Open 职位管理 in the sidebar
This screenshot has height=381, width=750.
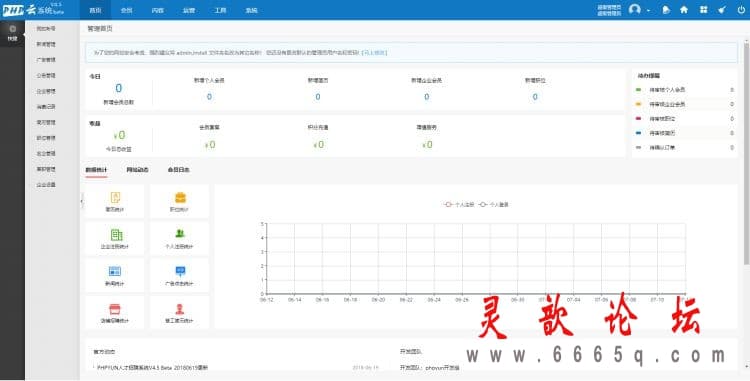point(46,138)
